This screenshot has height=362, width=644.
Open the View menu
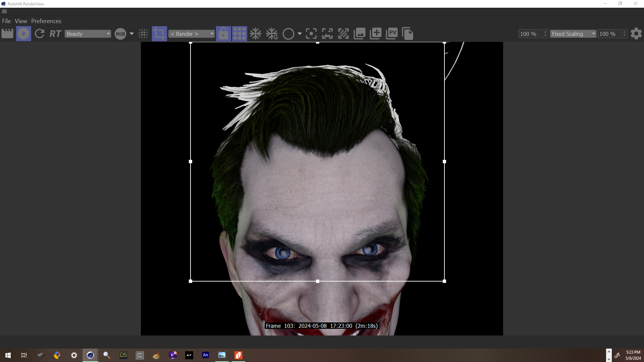point(21,21)
